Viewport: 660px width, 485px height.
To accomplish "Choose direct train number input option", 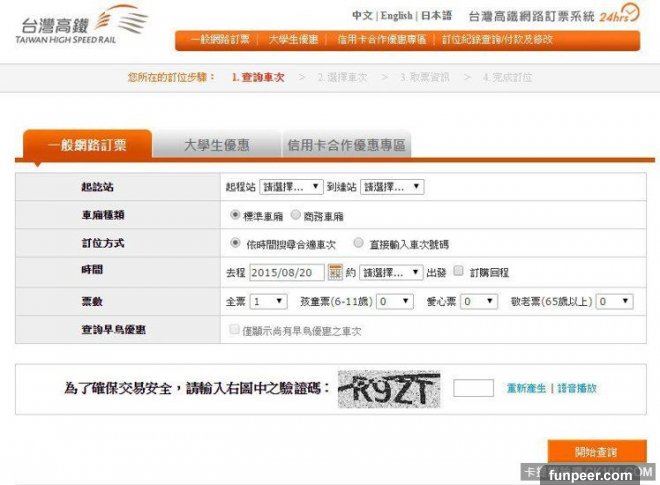I will [x=358, y=243].
